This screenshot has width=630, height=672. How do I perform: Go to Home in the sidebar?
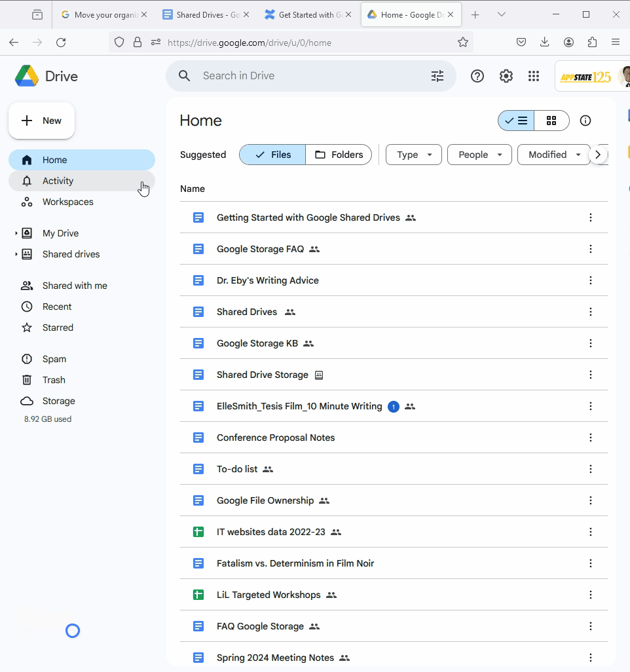tap(82, 160)
